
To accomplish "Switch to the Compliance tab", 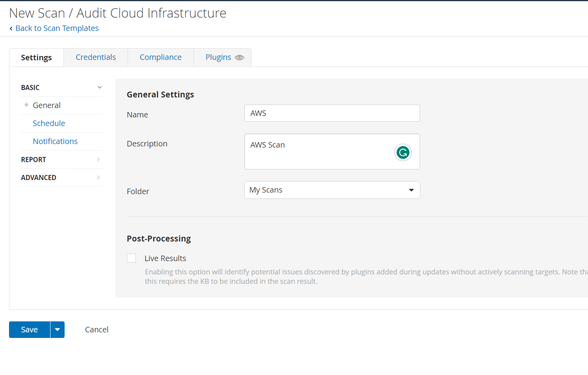I will [161, 57].
